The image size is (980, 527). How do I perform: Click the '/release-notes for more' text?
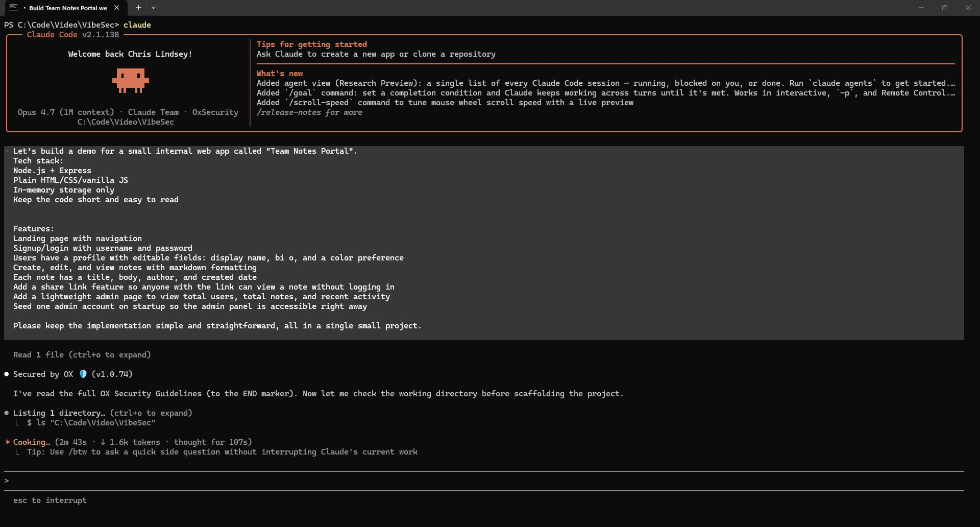(309, 112)
